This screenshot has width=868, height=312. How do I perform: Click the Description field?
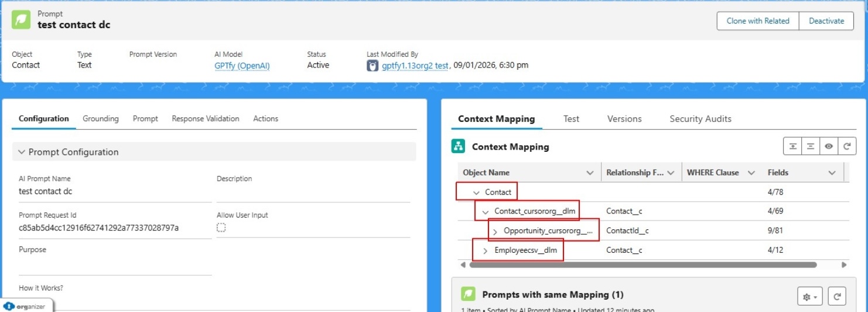coord(313,193)
